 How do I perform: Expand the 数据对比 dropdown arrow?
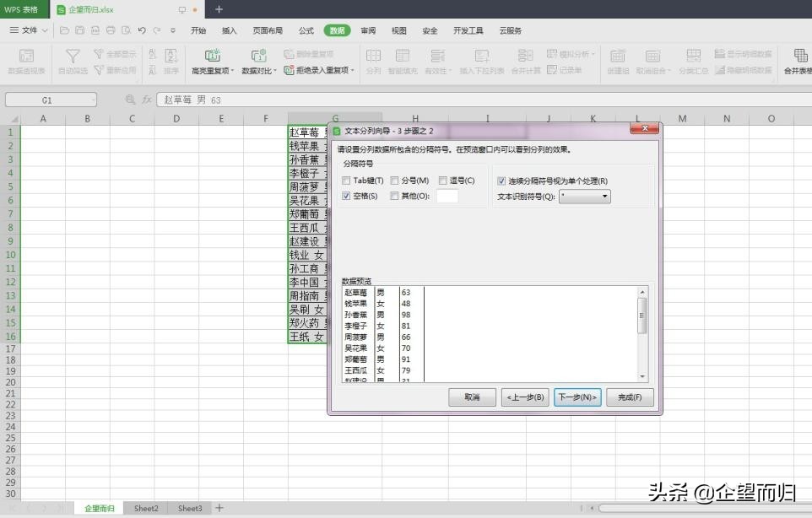[275, 70]
